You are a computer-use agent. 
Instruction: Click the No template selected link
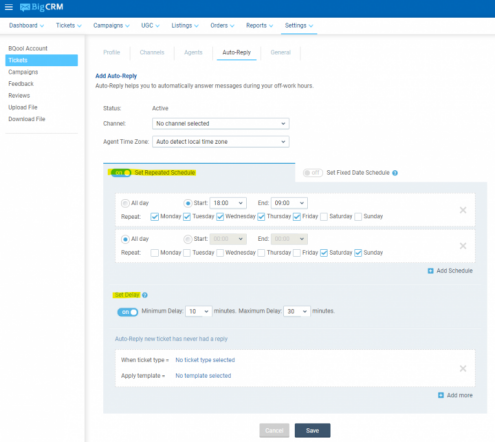tap(203, 376)
